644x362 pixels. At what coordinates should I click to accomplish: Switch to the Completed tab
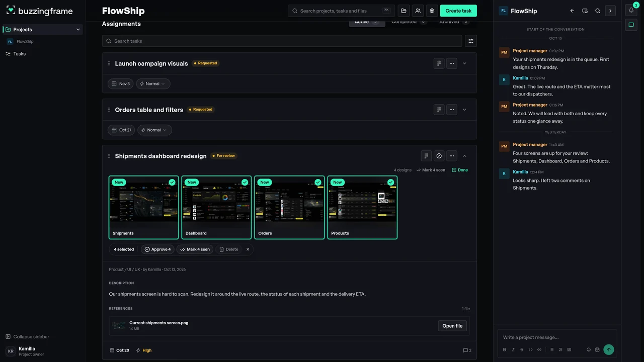click(x=409, y=22)
